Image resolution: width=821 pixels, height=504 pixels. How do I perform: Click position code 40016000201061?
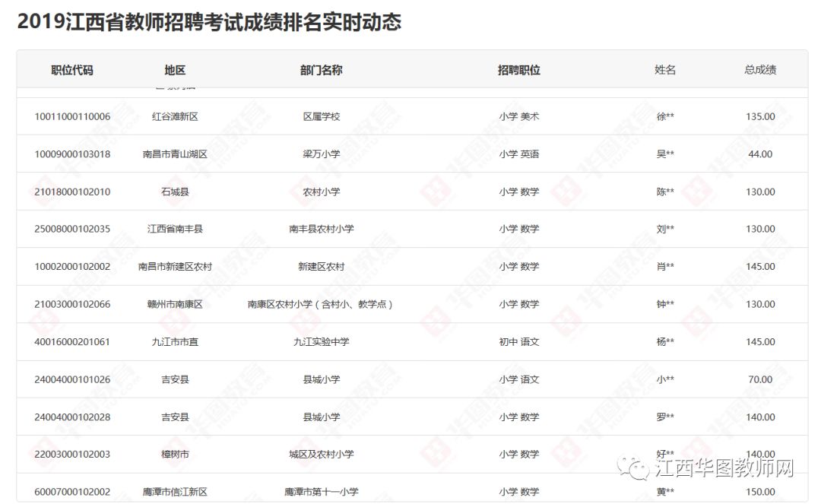[x=72, y=342]
